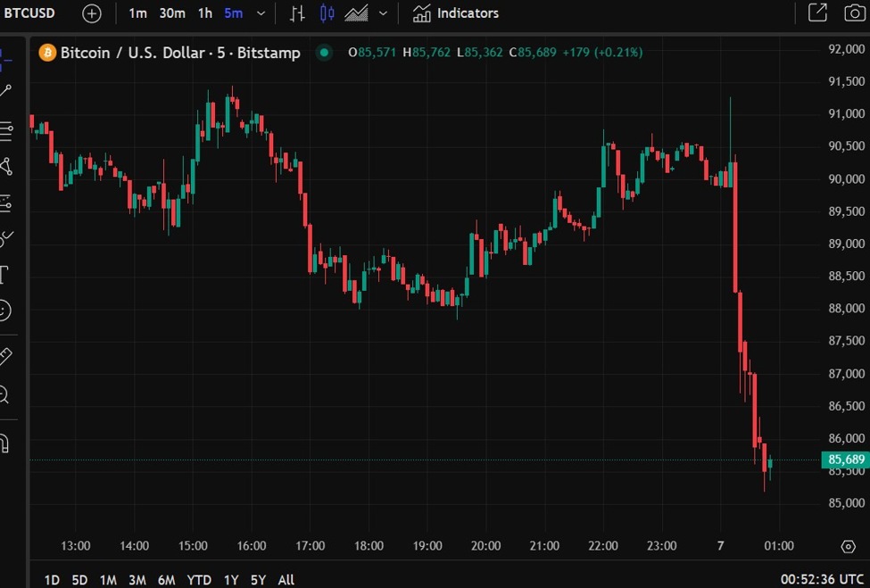870x588 pixels.
Task: Set date range to YTD
Action: (199, 580)
